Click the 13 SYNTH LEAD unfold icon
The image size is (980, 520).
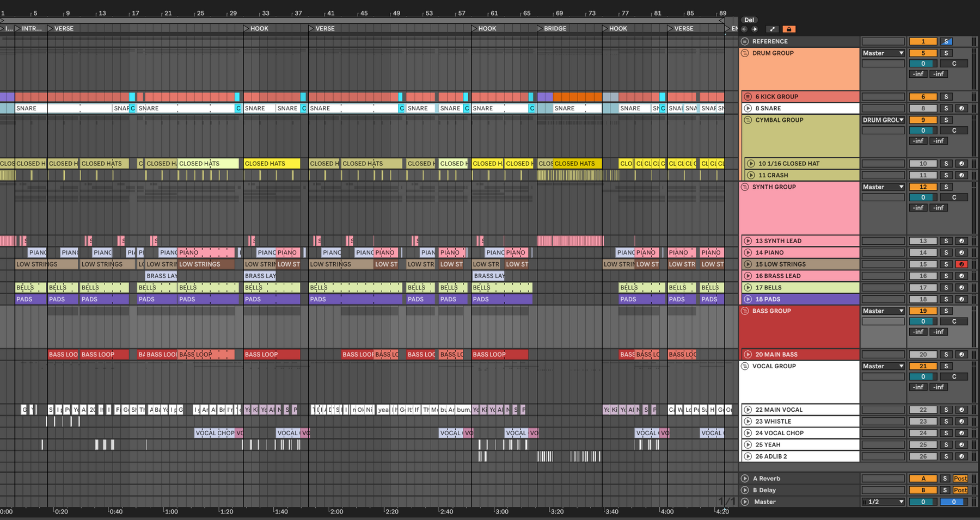coord(748,241)
